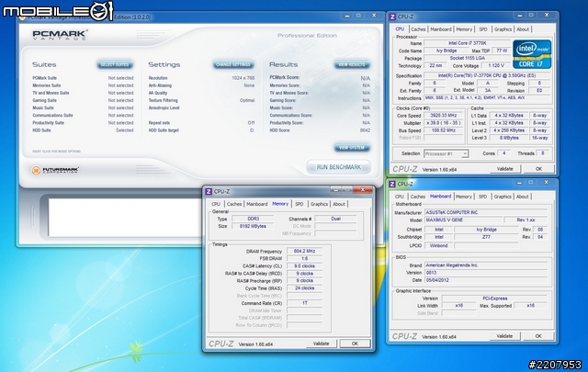The height and width of the screenshot is (372, 588).
Task: Click the CPU-Z icon in the Mainboard window title bar
Action: coord(392,184)
